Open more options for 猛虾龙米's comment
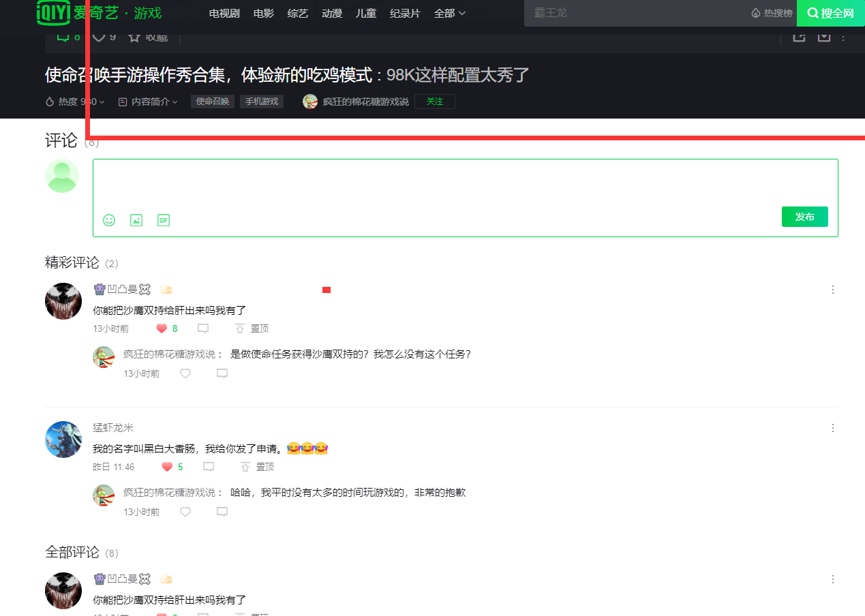The height and width of the screenshot is (616, 865). 833,428
